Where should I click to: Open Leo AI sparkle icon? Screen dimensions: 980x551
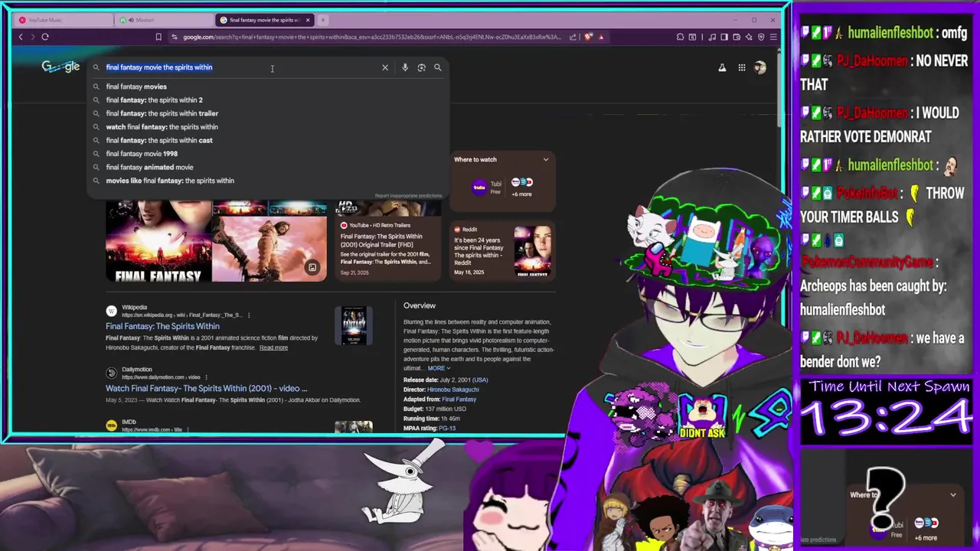pos(749,37)
